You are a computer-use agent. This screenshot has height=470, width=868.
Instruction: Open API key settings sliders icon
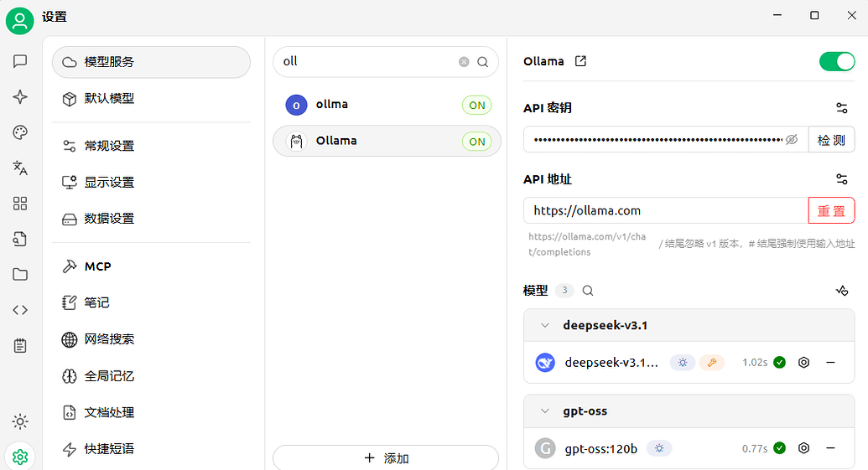click(x=841, y=108)
